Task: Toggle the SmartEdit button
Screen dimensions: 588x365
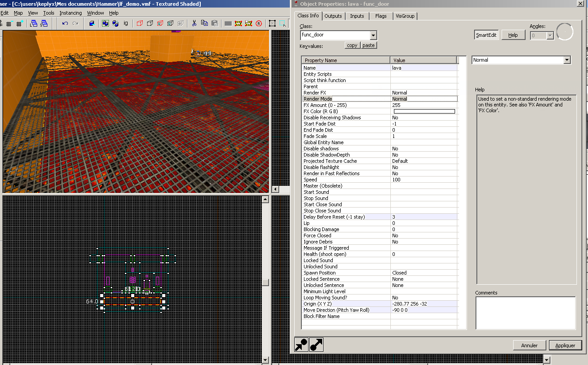Action: pos(486,35)
